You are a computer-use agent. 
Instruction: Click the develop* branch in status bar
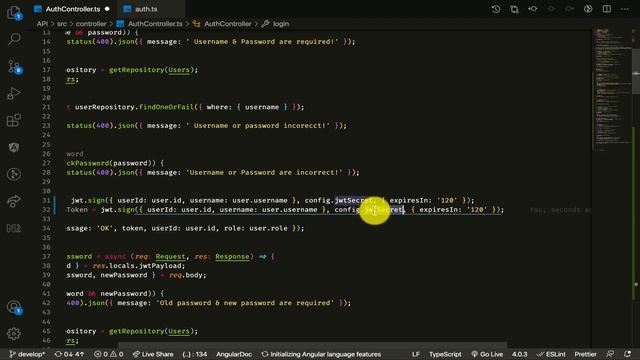[x=27, y=354]
